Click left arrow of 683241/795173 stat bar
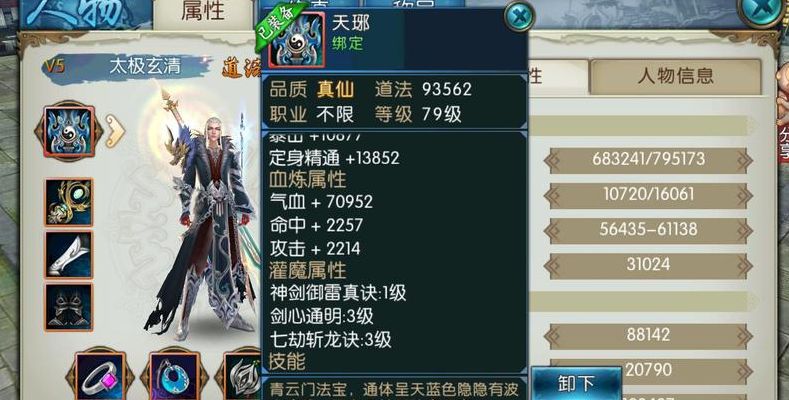789x400 pixels. [x=551, y=160]
